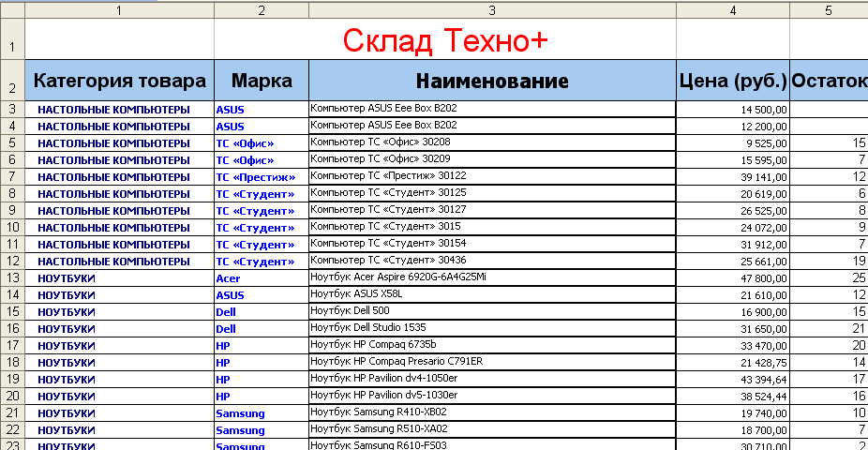This screenshot has width=868, height=450.
Task: Select price cell 39 141,00
Action: pos(733,177)
